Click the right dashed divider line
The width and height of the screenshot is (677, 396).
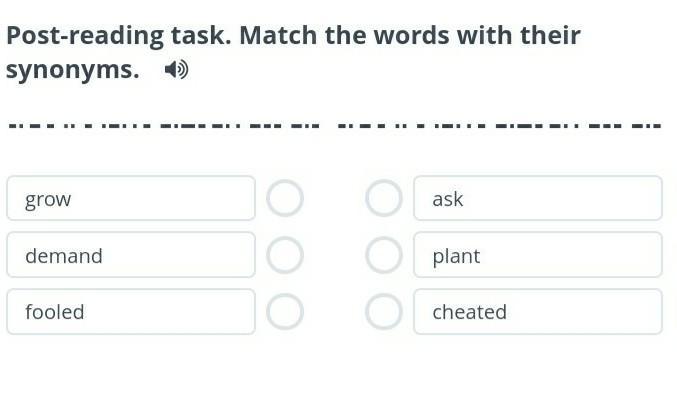click(x=500, y=126)
